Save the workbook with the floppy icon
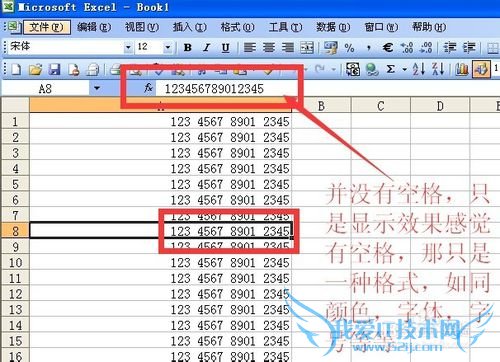 pyautogui.click(x=54, y=69)
